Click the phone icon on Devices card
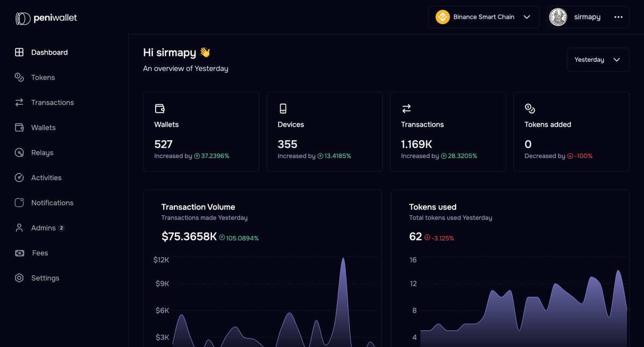The width and height of the screenshot is (644, 347). tap(283, 109)
